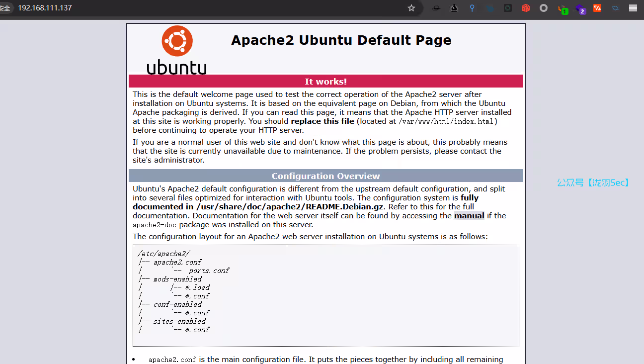The width and height of the screenshot is (644, 364).
Task: Click the blue pin-shaped extension icon
Action: tap(472, 8)
